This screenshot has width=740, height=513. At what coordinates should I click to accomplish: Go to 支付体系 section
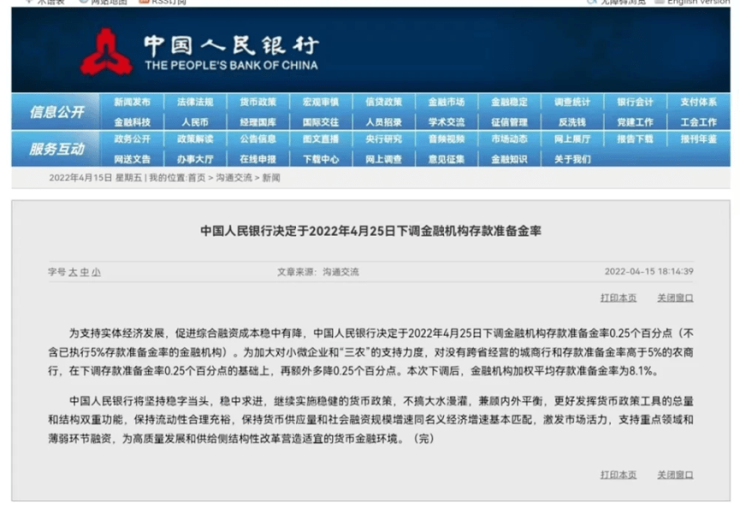(x=698, y=102)
